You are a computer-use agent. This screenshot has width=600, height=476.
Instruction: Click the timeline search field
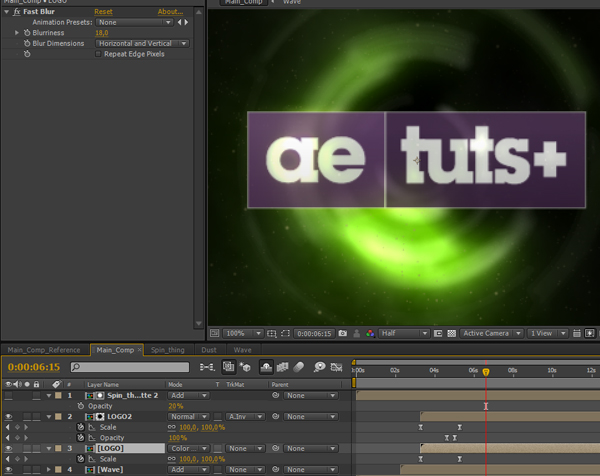pyautogui.click(x=130, y=367)
